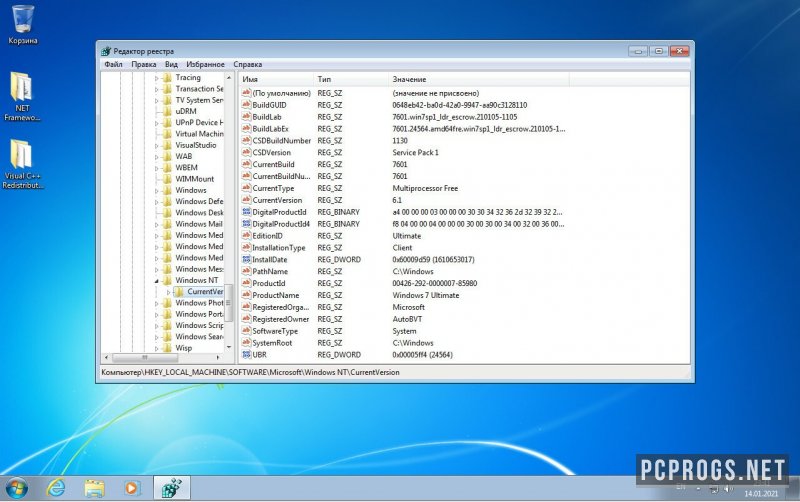Open the Файл menu

click(113, 64)
